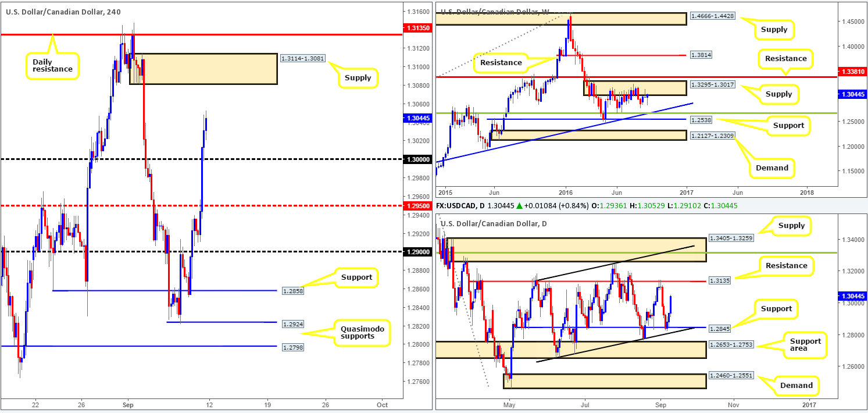Select the 'Demand' callout on daily chart
This screenshot has height=413, width=868.
pos(796,386)
